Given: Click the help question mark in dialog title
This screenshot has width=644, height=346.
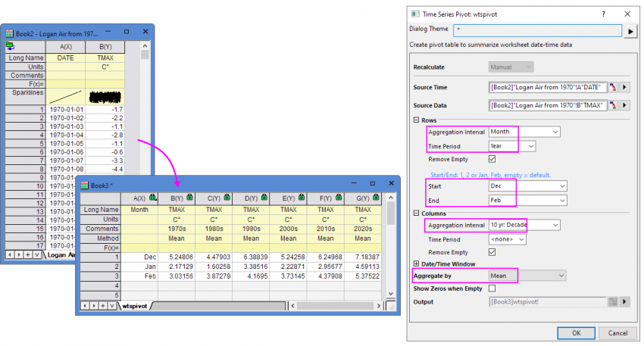Looking at the screenshot, I should 603,14.
